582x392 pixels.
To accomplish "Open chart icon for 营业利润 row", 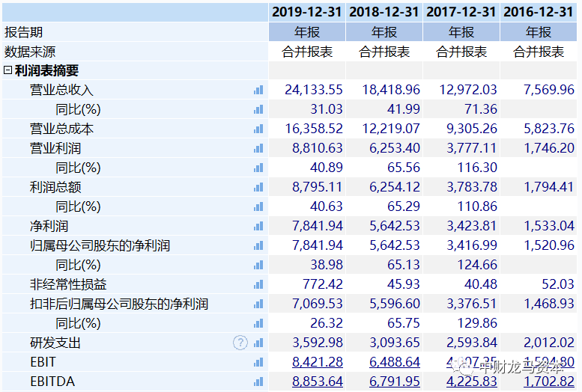I will (258, 148).
